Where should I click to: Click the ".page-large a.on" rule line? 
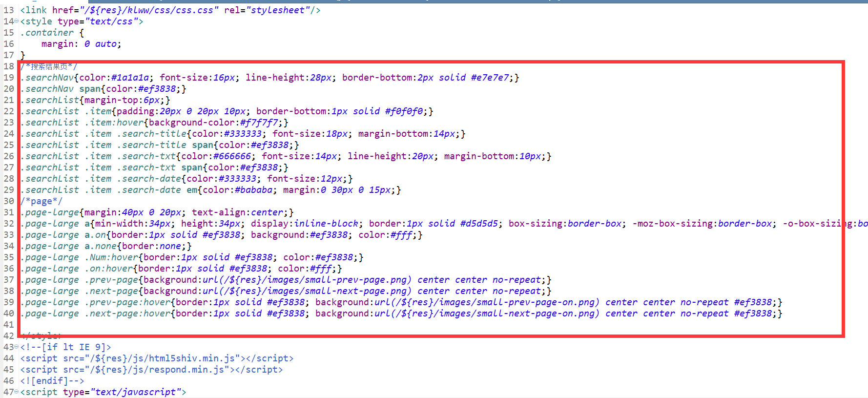(x=222, y=235)
